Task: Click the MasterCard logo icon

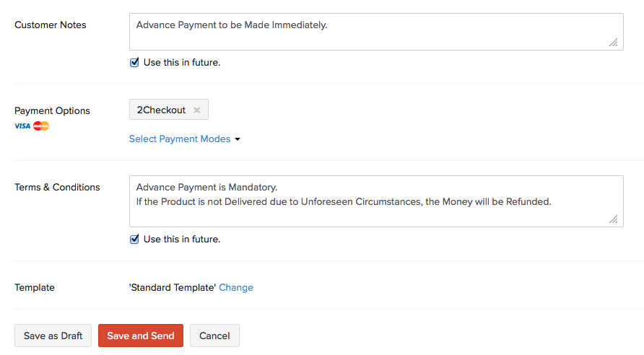Action: [x=41, y=126]
